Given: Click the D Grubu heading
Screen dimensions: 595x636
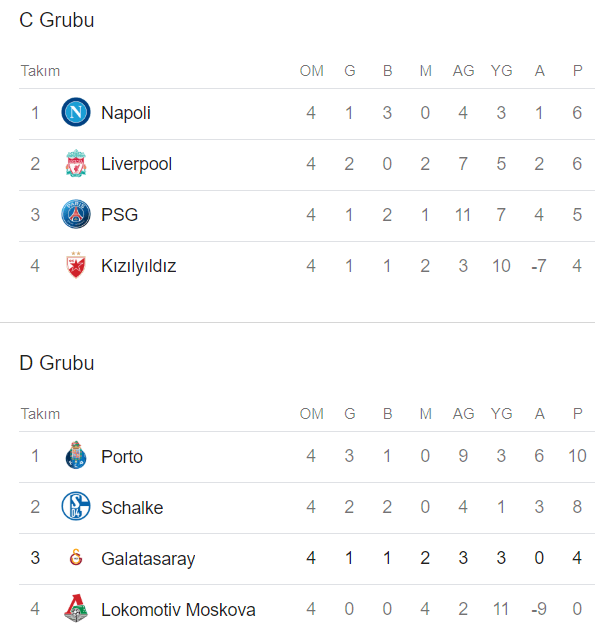Looking at the screenshot, I should click(x=57, y=363).
